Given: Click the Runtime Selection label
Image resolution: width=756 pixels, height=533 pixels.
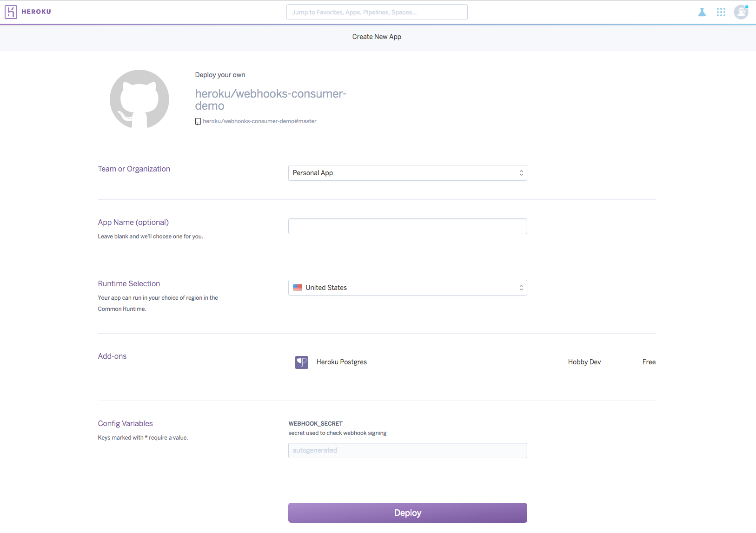Looking at the screenshot, I should coord(129,283).
